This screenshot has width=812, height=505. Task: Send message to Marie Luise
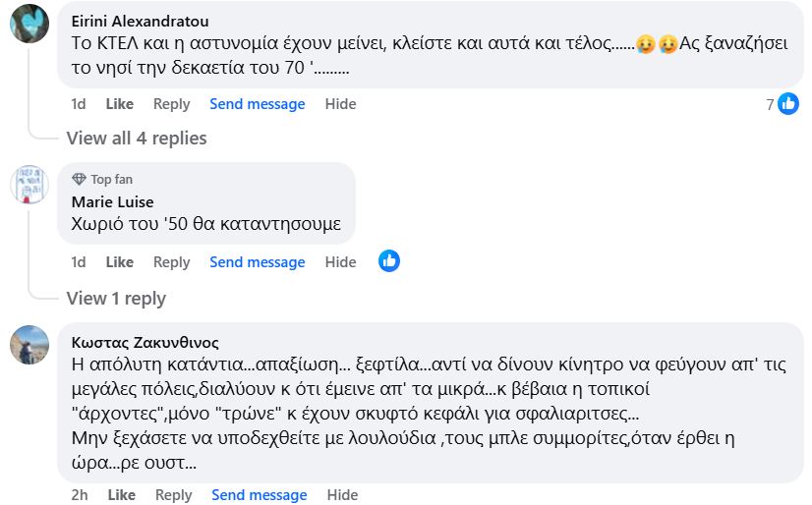[x=258, y=262]
